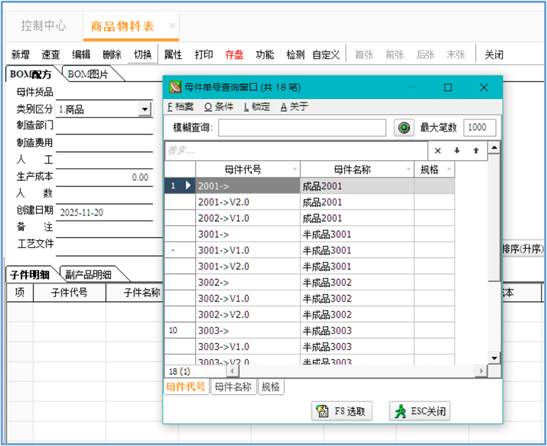Click the vertical scrollbar down arrow
The height and width of the screenshot is (446, 547).
pos(494,358)
